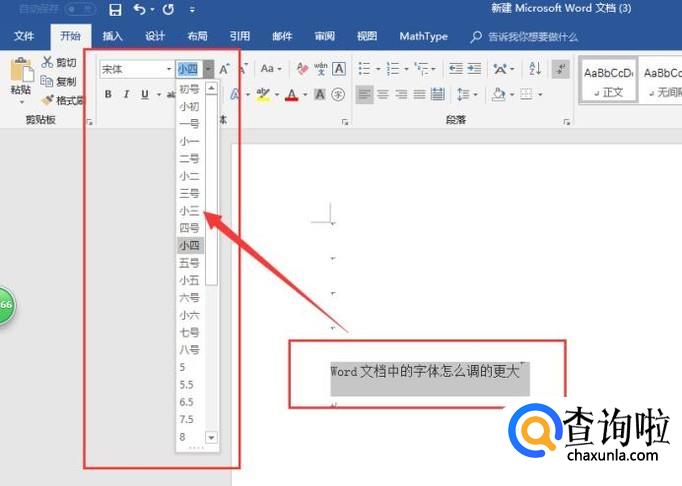The width and height of the screenshot is (682, 486).
Task: Click the 粘贴 paste button
Action: coord(21,80)
